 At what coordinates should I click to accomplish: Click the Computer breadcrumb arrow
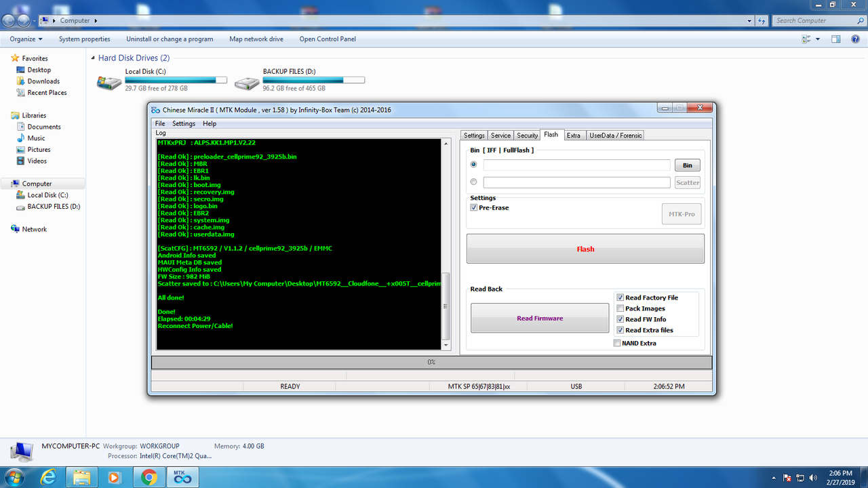pos(96,20)
